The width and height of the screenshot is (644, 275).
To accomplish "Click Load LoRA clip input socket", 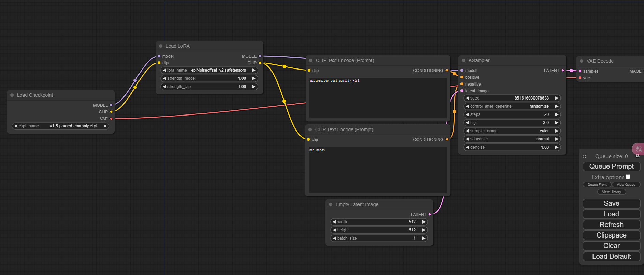I will tap(159, 63).
